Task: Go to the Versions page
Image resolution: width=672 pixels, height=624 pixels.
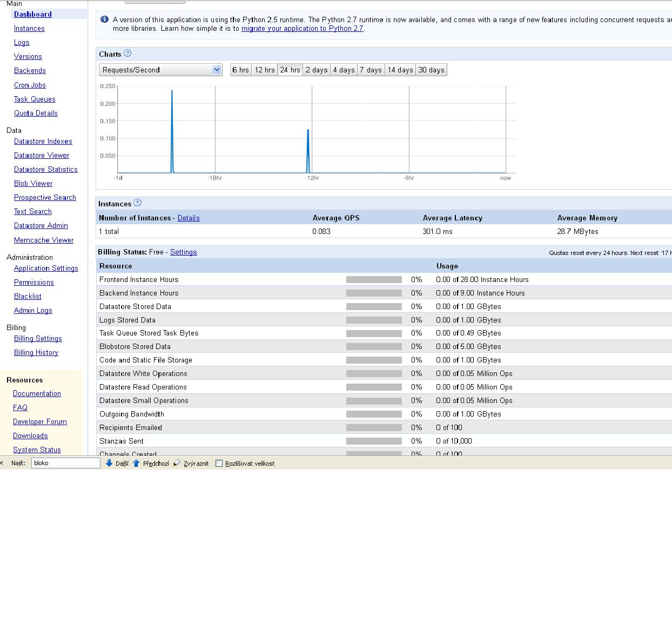Action: (28, 56)
